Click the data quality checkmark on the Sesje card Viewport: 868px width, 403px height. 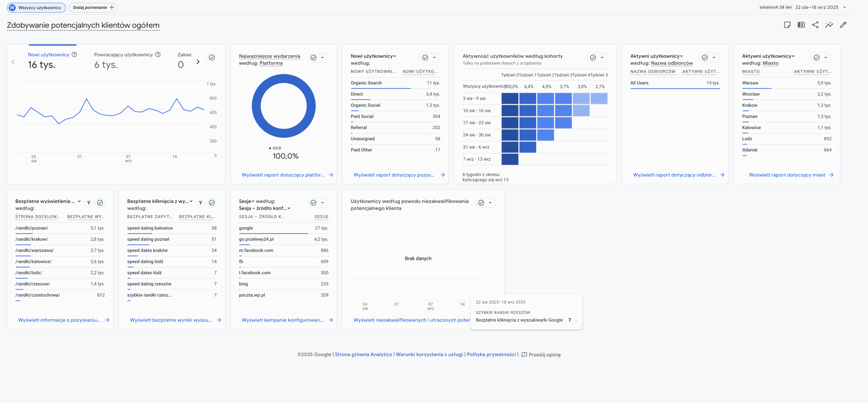click(x=313, y=203)
